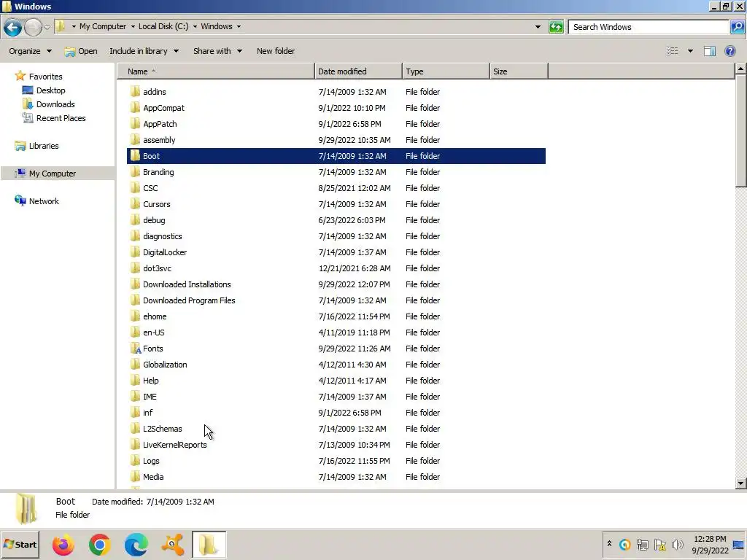747x560 pixels.
Task: Click the vertical scrollbar up arrow
Action: (740, 69)
